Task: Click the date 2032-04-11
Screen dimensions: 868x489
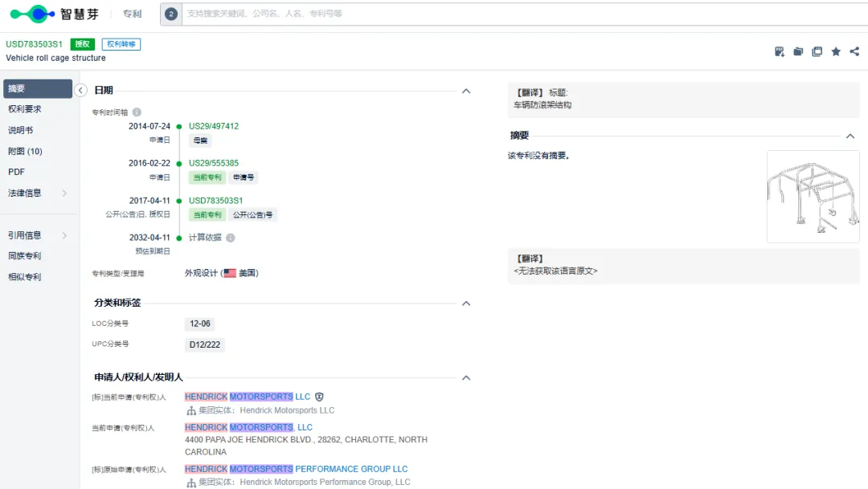Action: click(x=149, y=238)
